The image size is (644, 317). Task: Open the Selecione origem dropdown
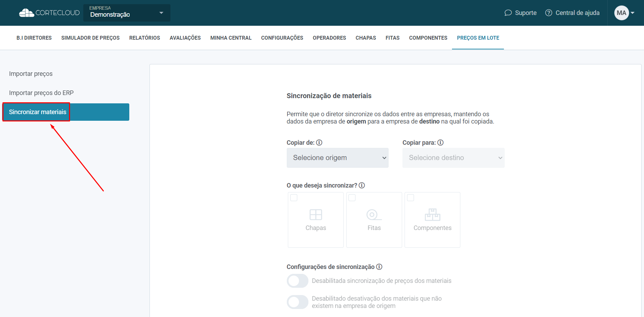click(337, 158)
